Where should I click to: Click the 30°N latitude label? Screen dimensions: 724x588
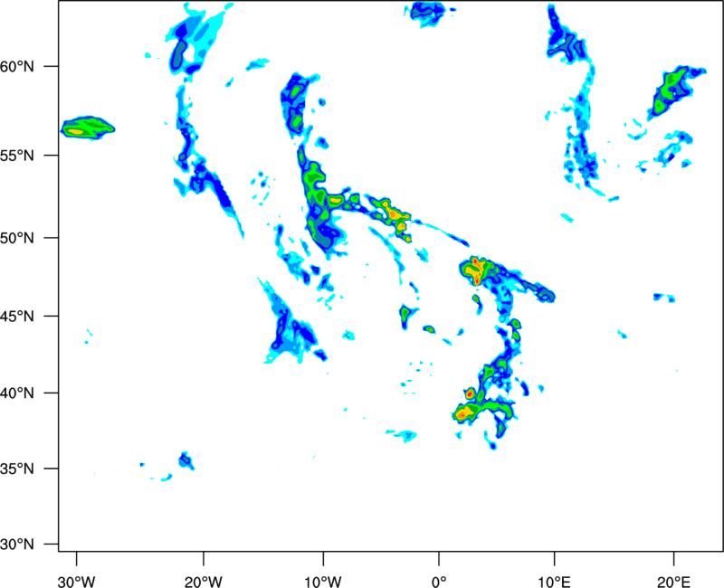tap(17, 545)
